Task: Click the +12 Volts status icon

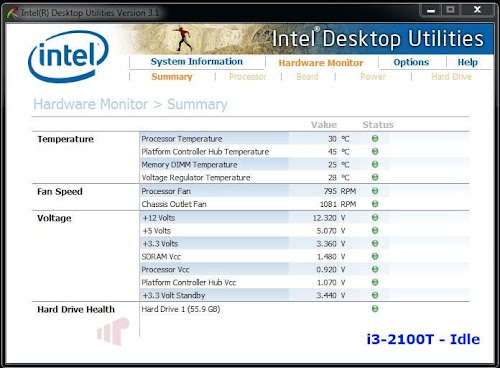Action: (x=375, y=217)
